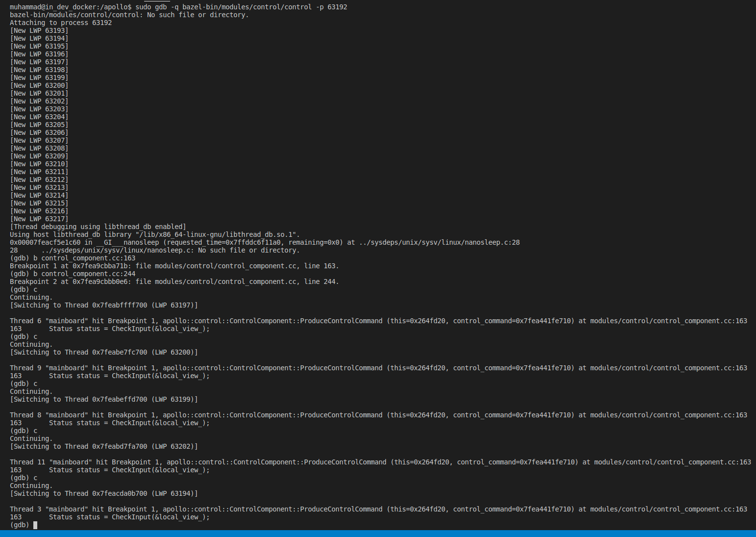Click the 'Breakpoint 2 at 0x7fea9cbbb0e6' message

[174, 281]
